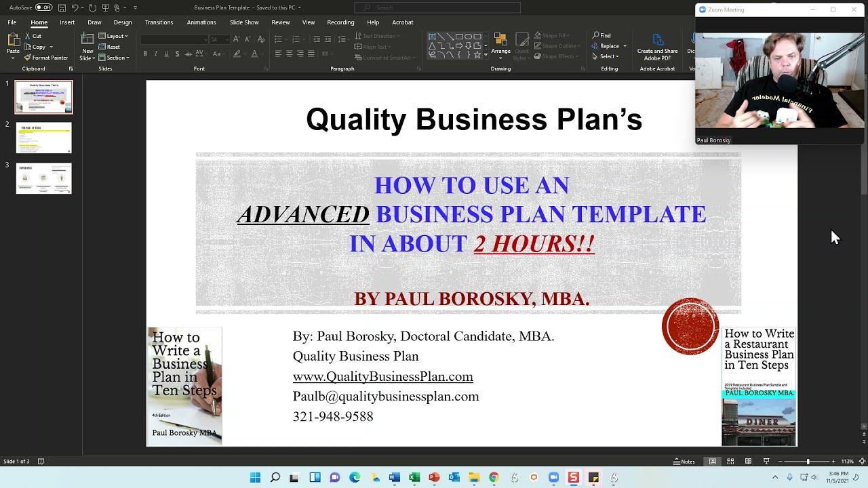868x488 pixels.
Task: Increase font size
Action: (237, 39)
